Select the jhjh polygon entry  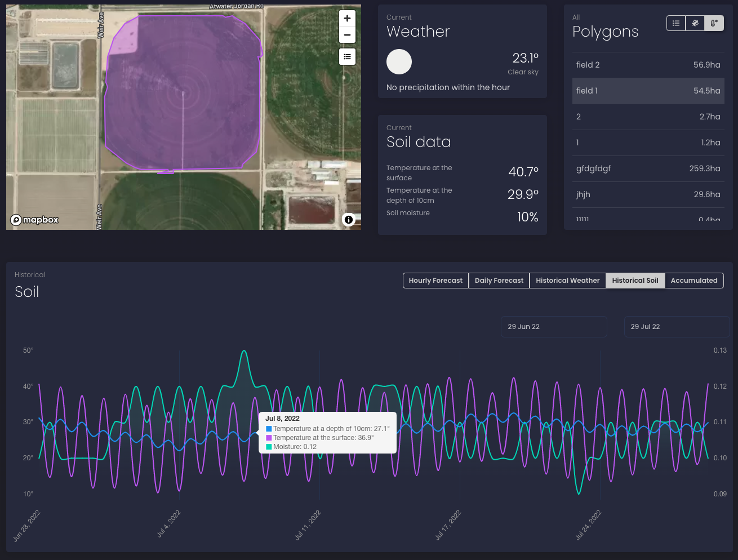pyautogui.click(x=648, y=194)
